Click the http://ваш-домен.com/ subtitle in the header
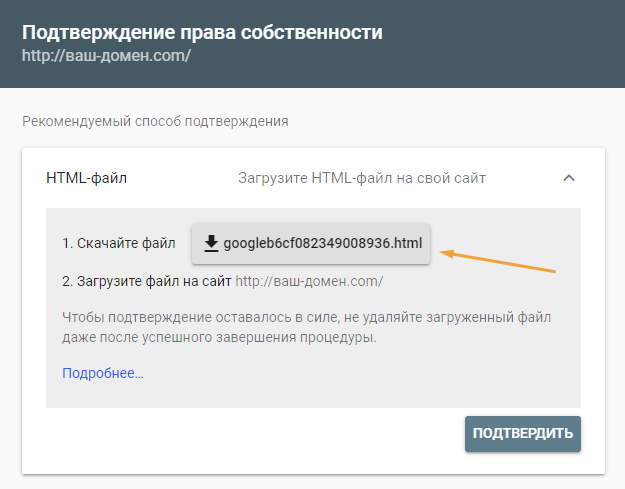This screenshot has height=489, width=625. coord(106,55)
